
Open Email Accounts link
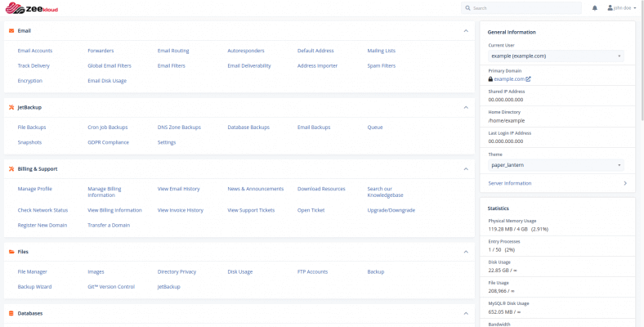click(x=35, y=51)
